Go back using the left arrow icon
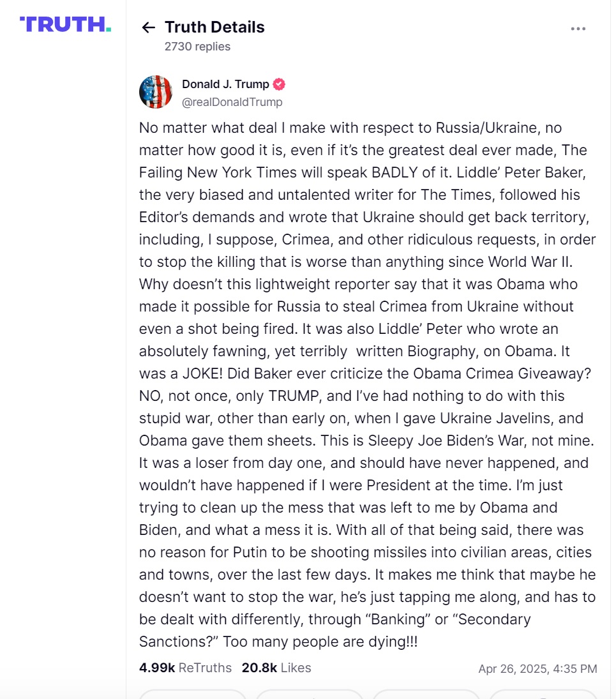 click(x=149, y=27)
